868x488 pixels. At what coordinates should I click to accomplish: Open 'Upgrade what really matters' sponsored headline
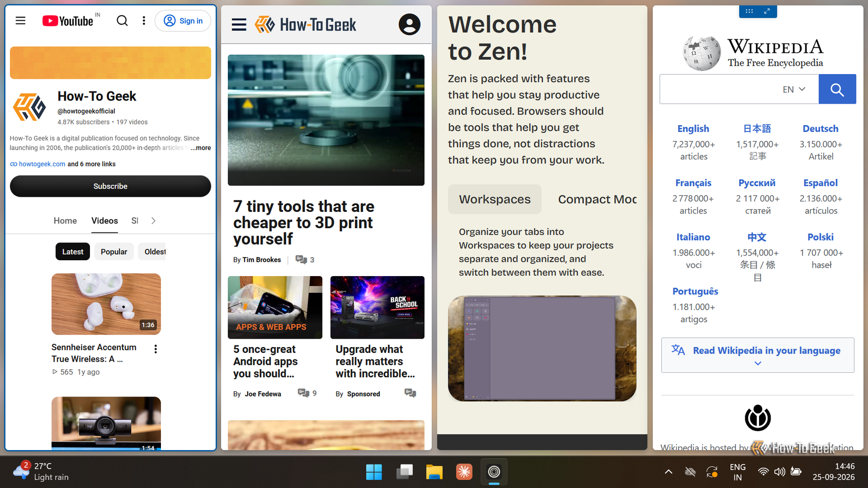point(375,361)
